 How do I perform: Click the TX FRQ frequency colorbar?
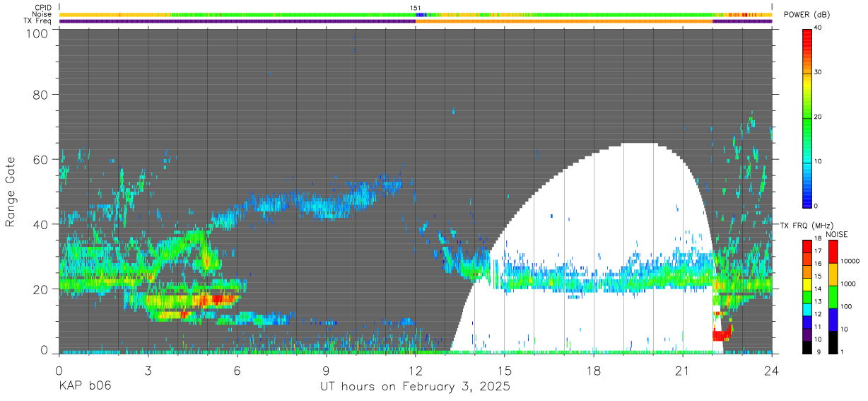[x=807, y=296]
